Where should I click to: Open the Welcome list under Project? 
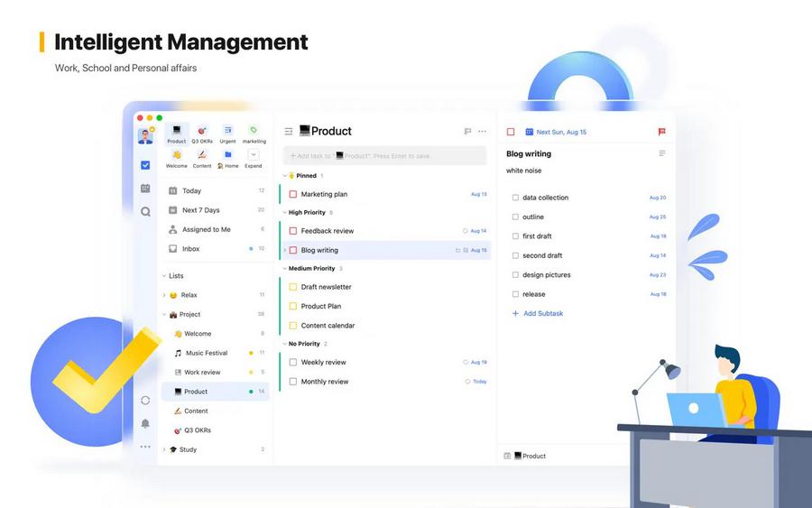[216, 334]
